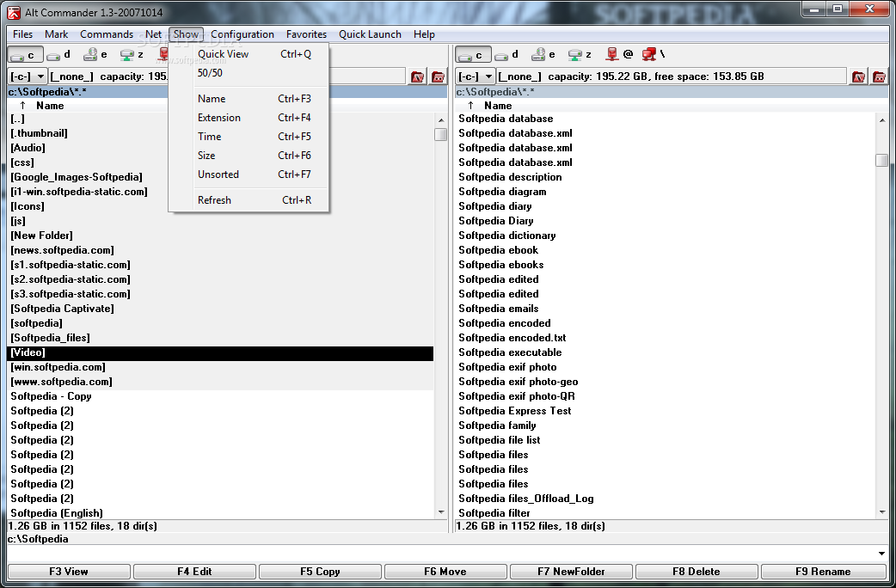Open the Quick Launch menu
Viewport: 896px width, 588px height.
click(370, 34)
